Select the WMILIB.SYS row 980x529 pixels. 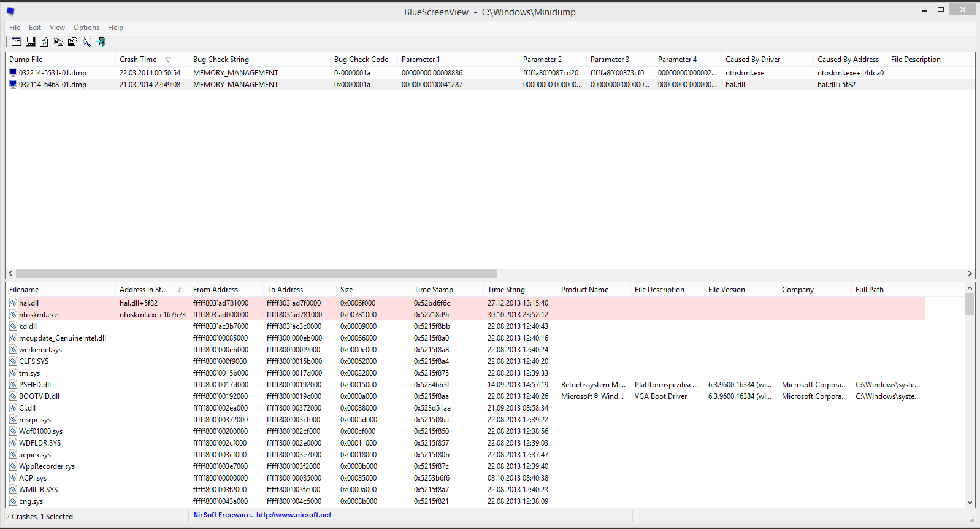point(465,490)
